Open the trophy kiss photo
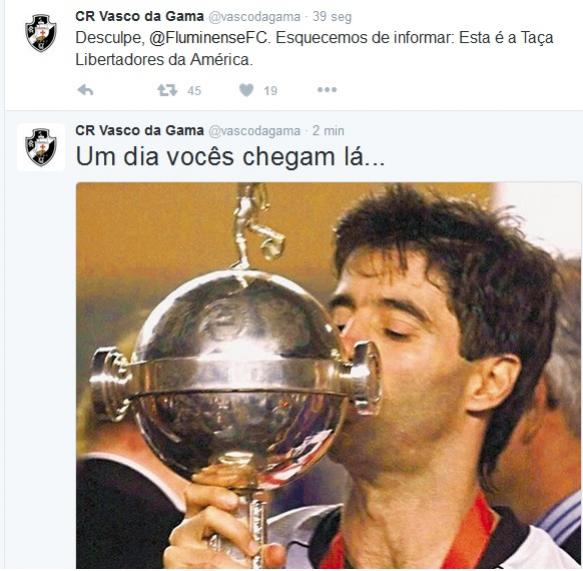583x571 pixels. [328, 375]
